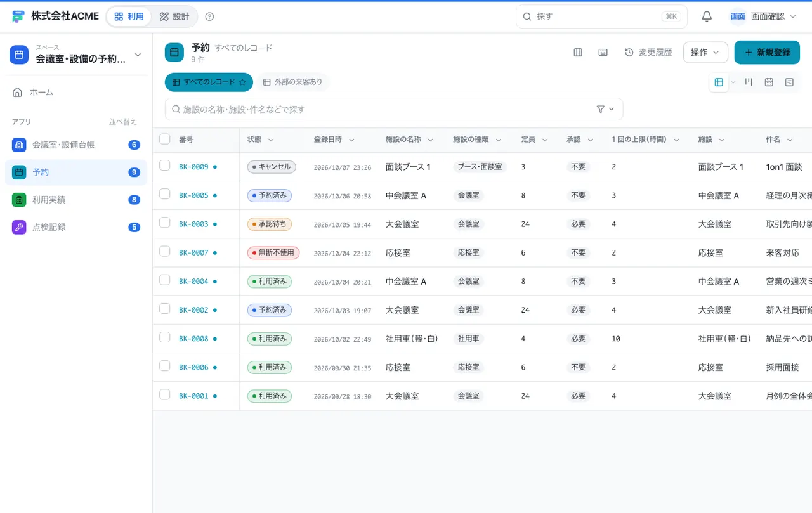The image size is (812, 513).
Task: Check the box for BK-0003
Action: 165,223
